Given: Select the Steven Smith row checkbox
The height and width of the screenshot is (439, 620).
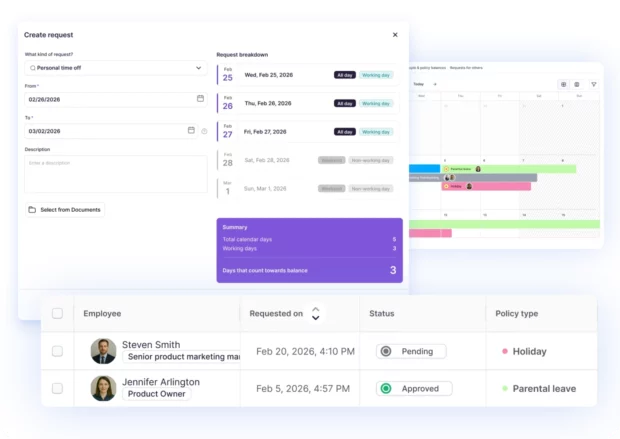Looking at the screenshot, I should (x=57, y=351).
